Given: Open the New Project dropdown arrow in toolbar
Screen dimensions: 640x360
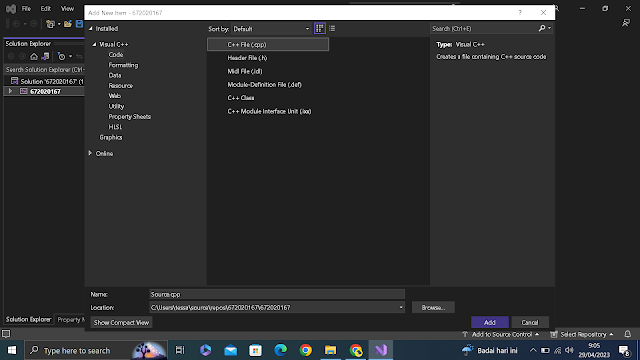Looking at the screenshot, I should pos(59,24).
